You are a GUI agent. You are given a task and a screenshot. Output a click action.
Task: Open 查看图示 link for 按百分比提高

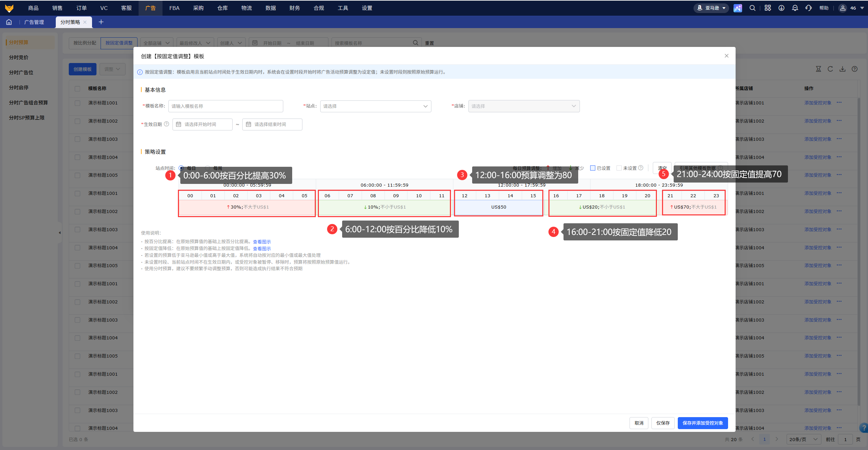(262, 242)
